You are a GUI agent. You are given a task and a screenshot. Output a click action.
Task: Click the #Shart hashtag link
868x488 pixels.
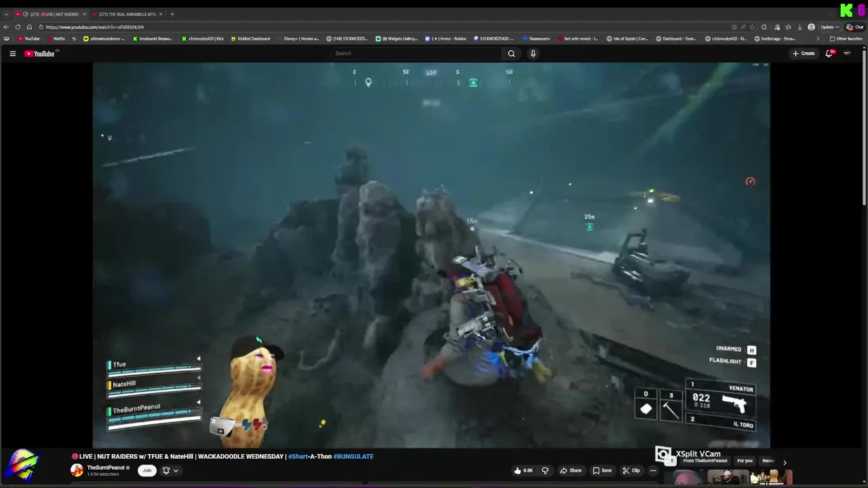(297, 457)
